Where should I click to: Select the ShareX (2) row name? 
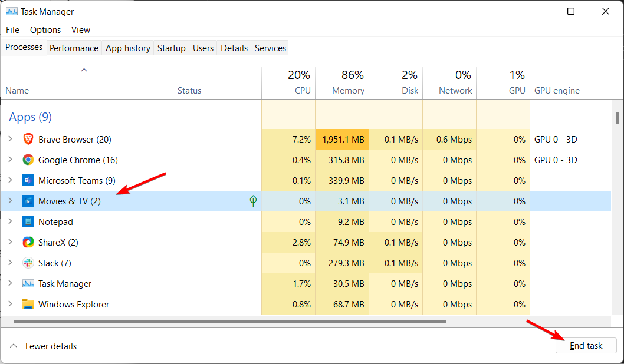58,243
